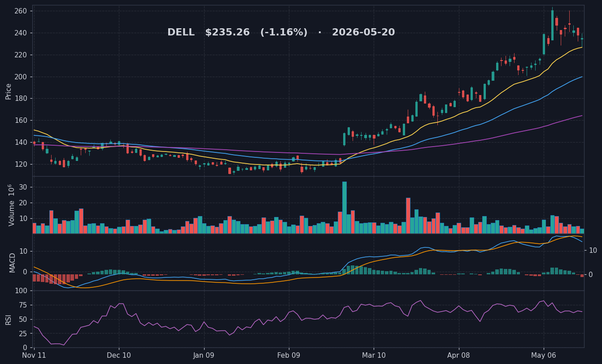Click the Jan 09 date tick label
602x364 pixels.
(x=204, y=355)
